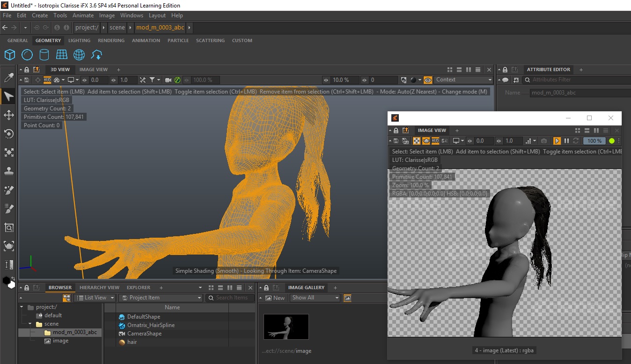
Task: Select Ornatrix_HairSpline in the browser list
Action: point(150,325)
